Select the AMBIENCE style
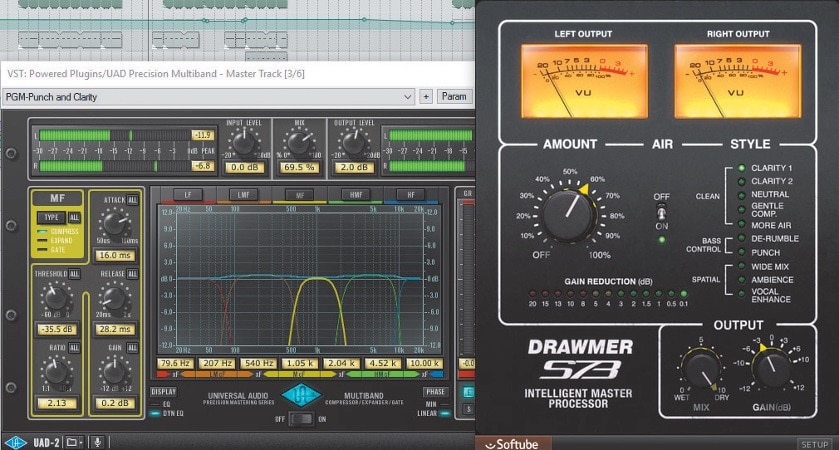839x450 pixels. pyautogui.click(x=766, y=280)
